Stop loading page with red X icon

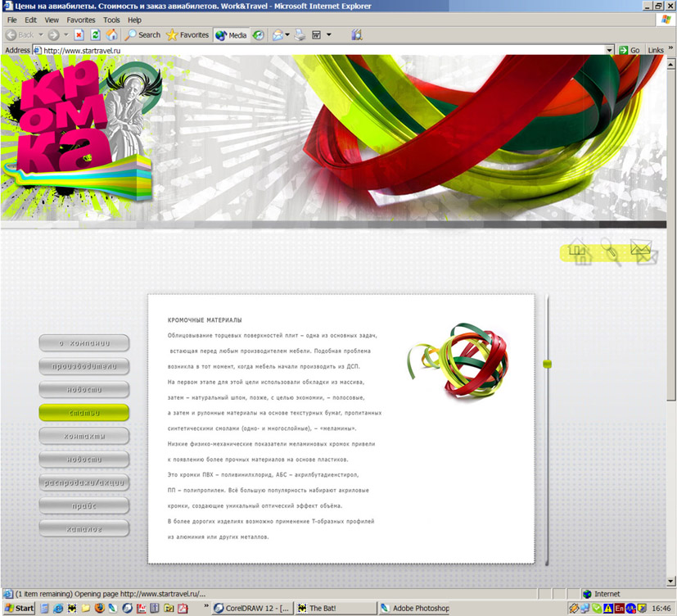coord(79,35)
